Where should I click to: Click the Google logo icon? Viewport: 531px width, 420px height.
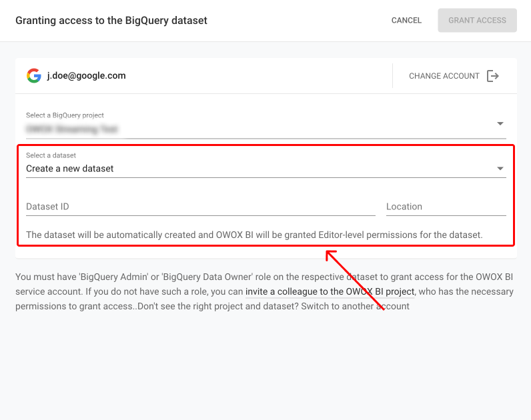pos(34,75)
